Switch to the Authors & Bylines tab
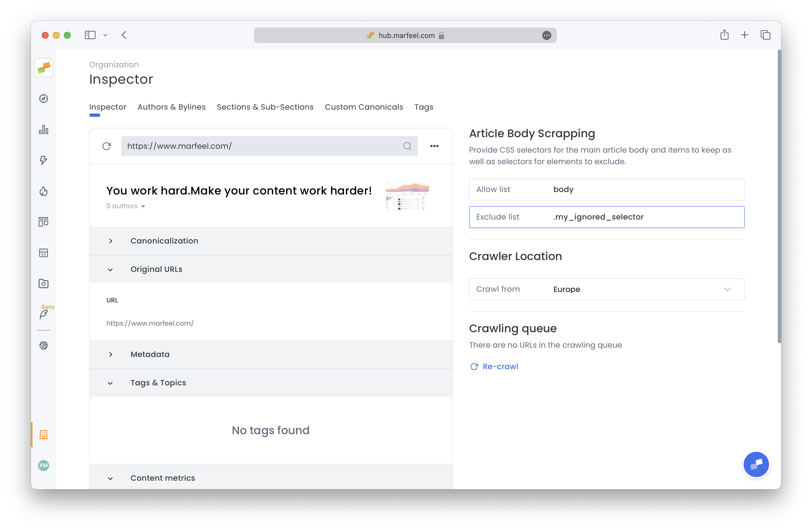 171,107
